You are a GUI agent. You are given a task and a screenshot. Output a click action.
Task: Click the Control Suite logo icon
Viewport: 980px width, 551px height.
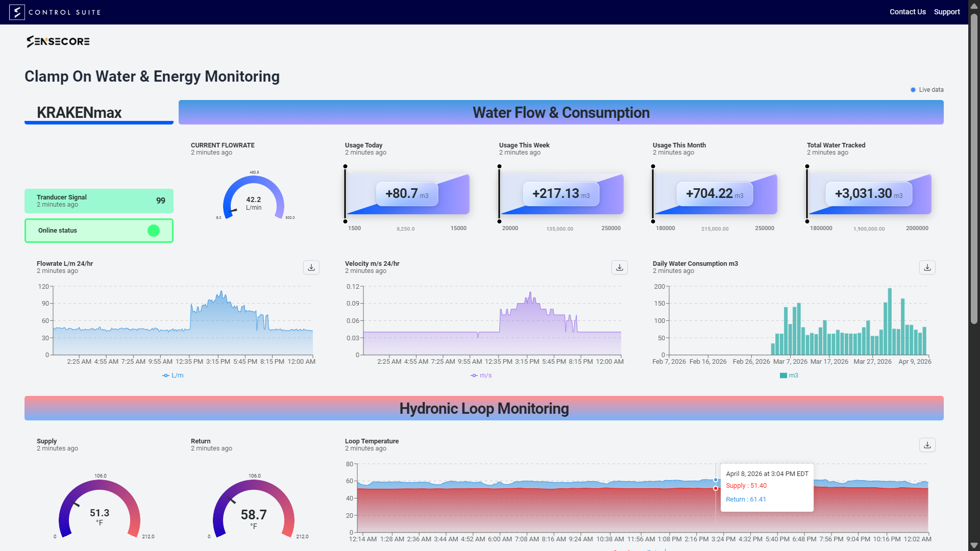(x=17, y=12)
